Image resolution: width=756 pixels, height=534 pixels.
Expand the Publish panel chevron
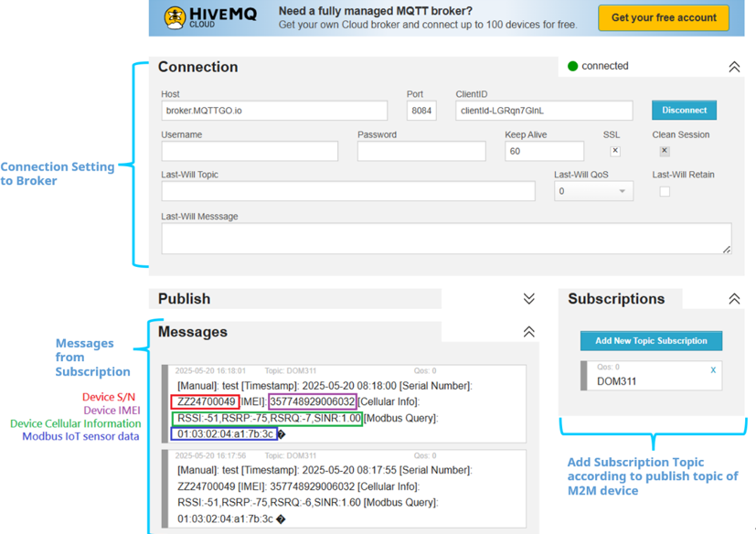pos(528,299)
